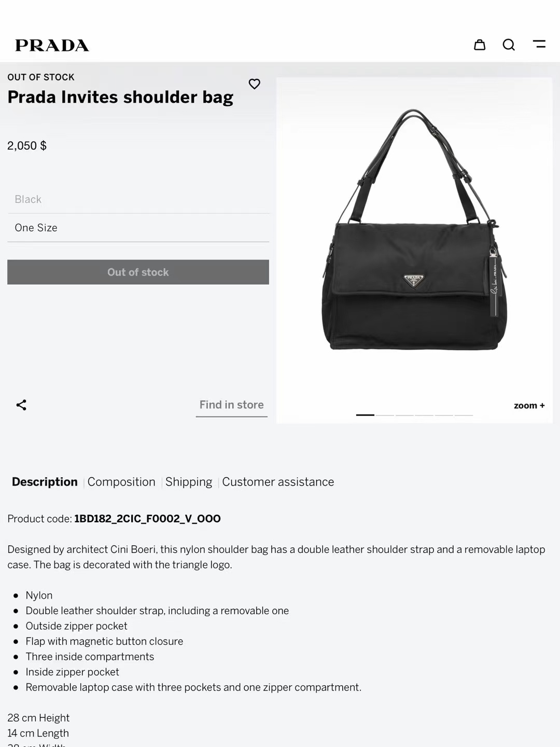This screenshot has width=560, height=747.
Task: Select the last image gallery indicator
Action: (x=464, y=415)
